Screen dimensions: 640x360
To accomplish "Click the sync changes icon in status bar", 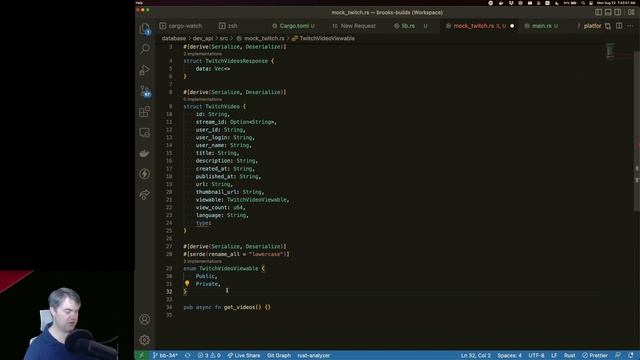I will tap(187, 356).
